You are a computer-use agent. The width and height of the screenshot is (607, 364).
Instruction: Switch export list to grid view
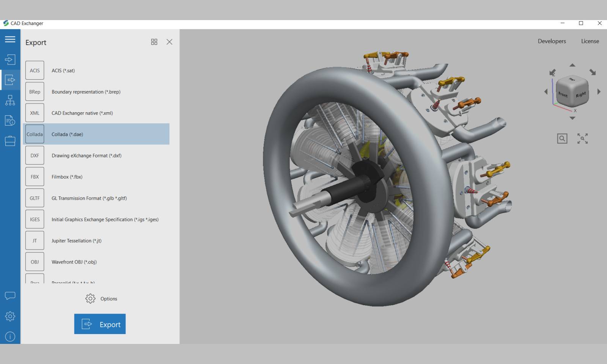coord(154,42)
